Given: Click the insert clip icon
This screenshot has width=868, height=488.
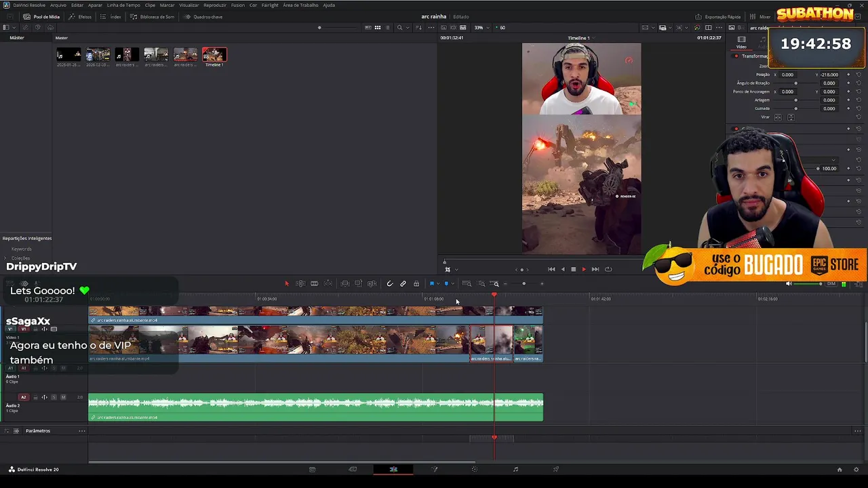Looking at the screenshot, I should coord(345,283).
